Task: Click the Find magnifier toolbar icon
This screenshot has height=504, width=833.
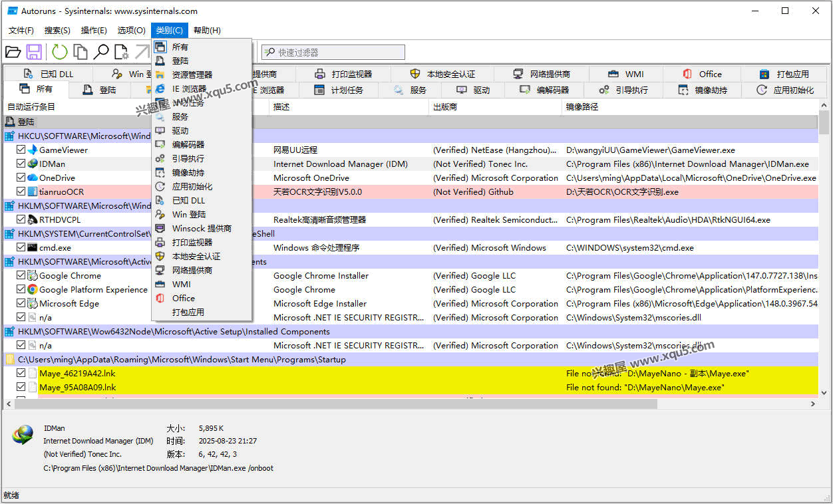Action: 101,52
